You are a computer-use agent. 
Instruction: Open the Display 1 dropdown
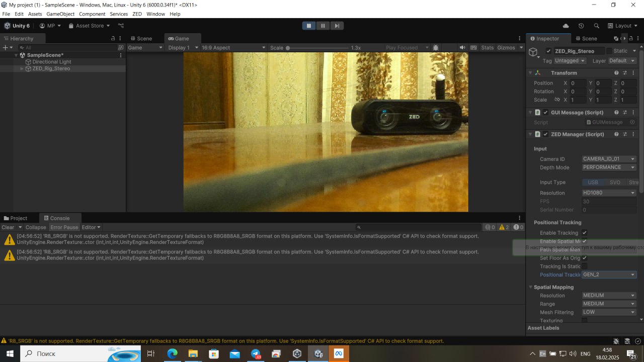(x=183, y=48)
